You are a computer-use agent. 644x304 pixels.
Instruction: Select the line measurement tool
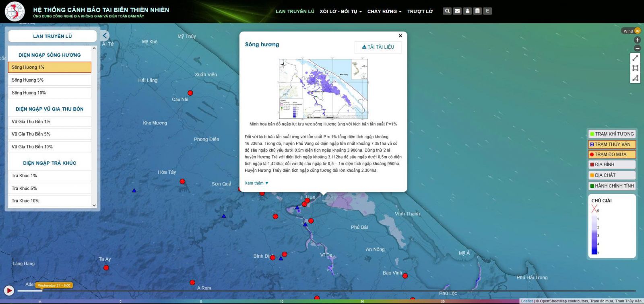coord(635,58)
